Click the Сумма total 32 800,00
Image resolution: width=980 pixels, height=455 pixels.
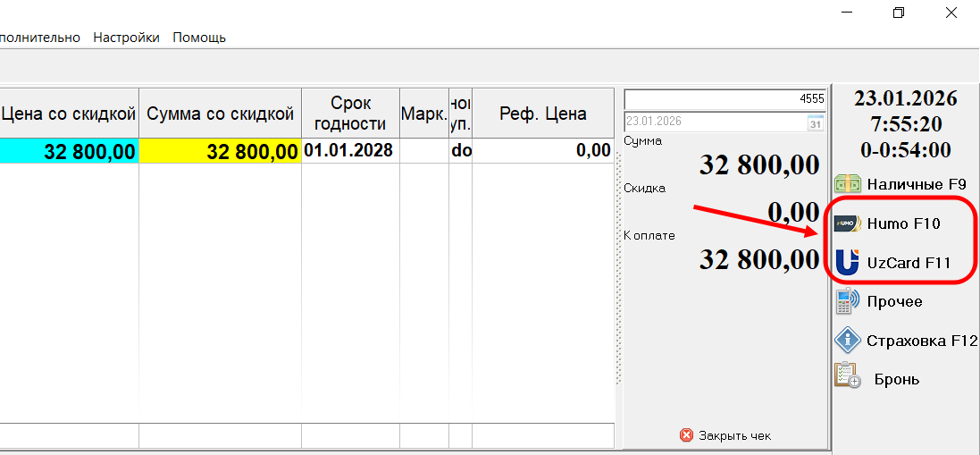point(759,165)
